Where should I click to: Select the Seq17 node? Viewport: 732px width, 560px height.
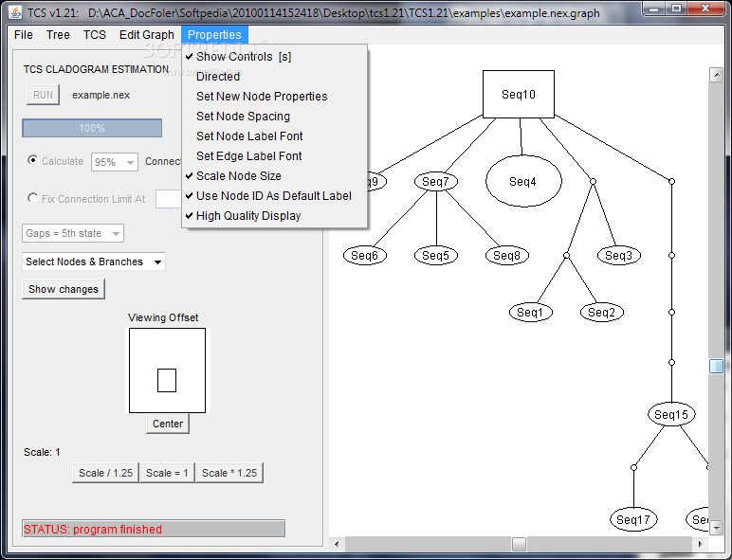[x=633, y=519]
